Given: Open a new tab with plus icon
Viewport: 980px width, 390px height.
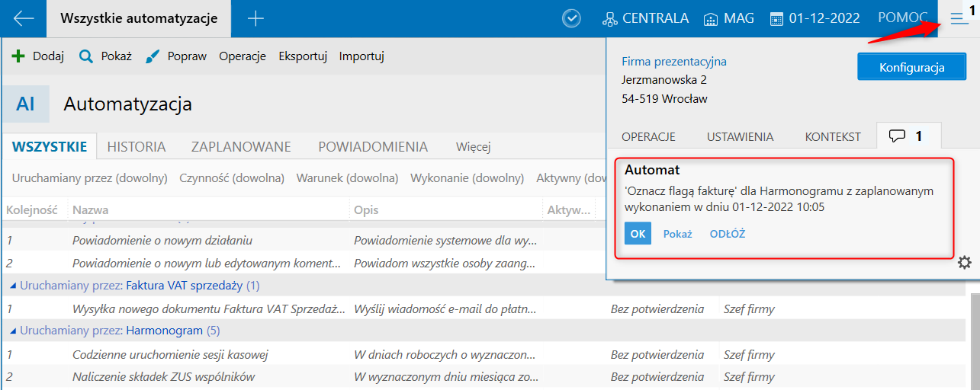Looking at the screenshot, I should (x=255, y=19).
